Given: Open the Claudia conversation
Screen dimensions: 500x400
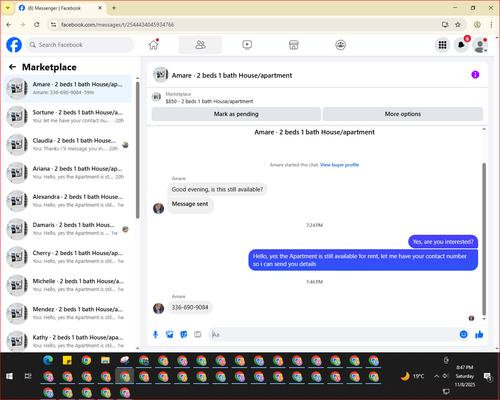Looking at the screenshot, I should 68,145.
